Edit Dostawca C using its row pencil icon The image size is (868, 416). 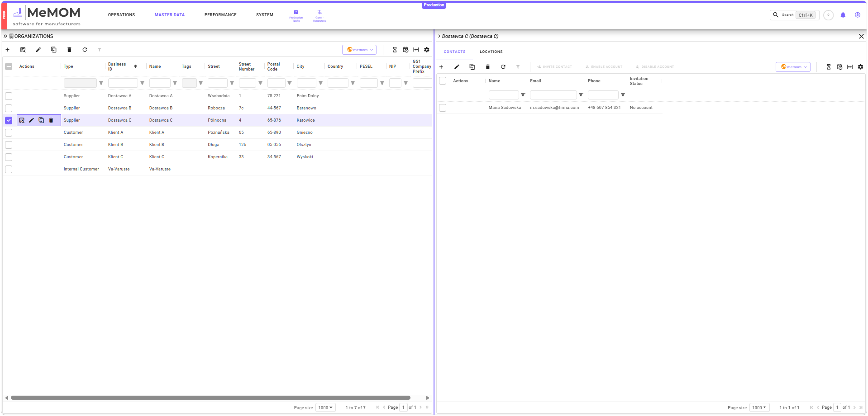coord(31,120)
